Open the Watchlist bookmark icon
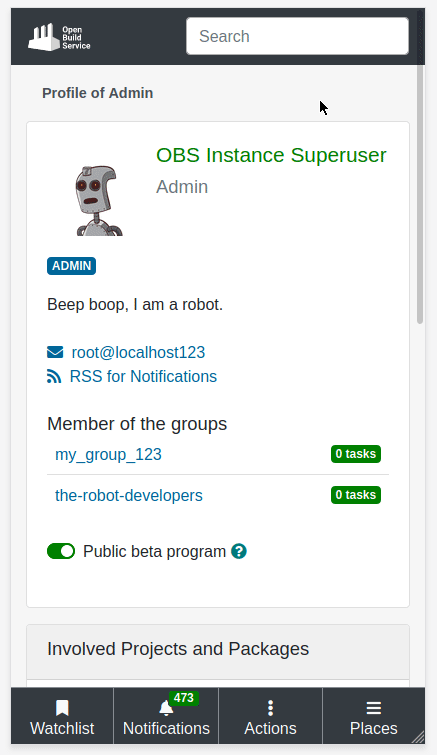Screen dimensions: 437x755 click(x=62, y=708)
